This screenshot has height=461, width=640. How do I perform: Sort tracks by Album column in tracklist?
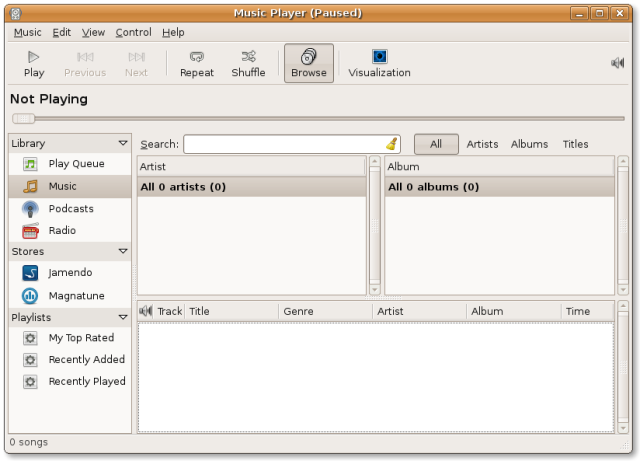tap(514, 311)
